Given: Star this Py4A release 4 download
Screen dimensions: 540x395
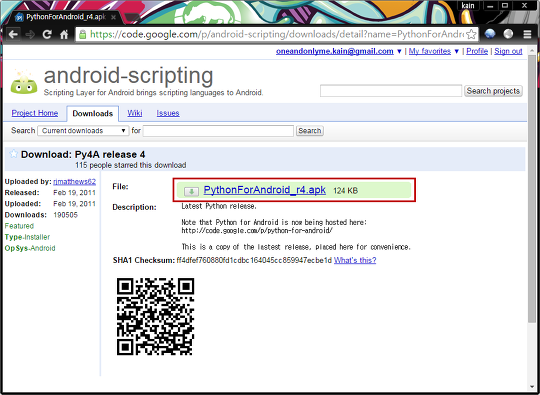Looking at the screenshot, I should coord(13,154).
